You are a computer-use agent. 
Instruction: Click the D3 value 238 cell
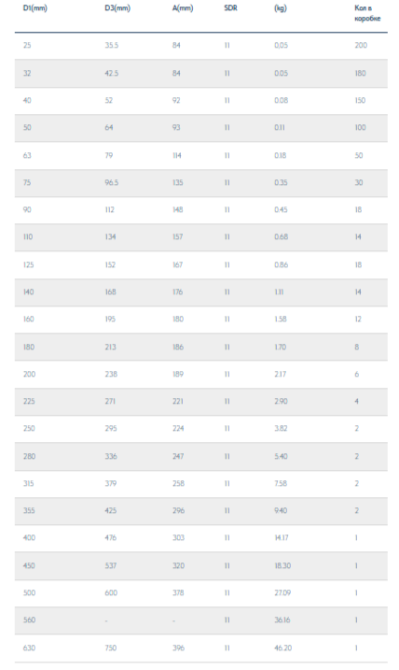[x=111, y=374]
